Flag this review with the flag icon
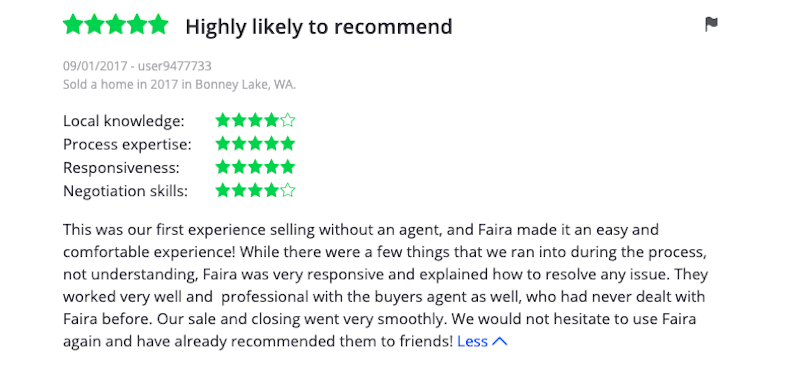This screenshot has height=377, width=810. tap(711, 24)
